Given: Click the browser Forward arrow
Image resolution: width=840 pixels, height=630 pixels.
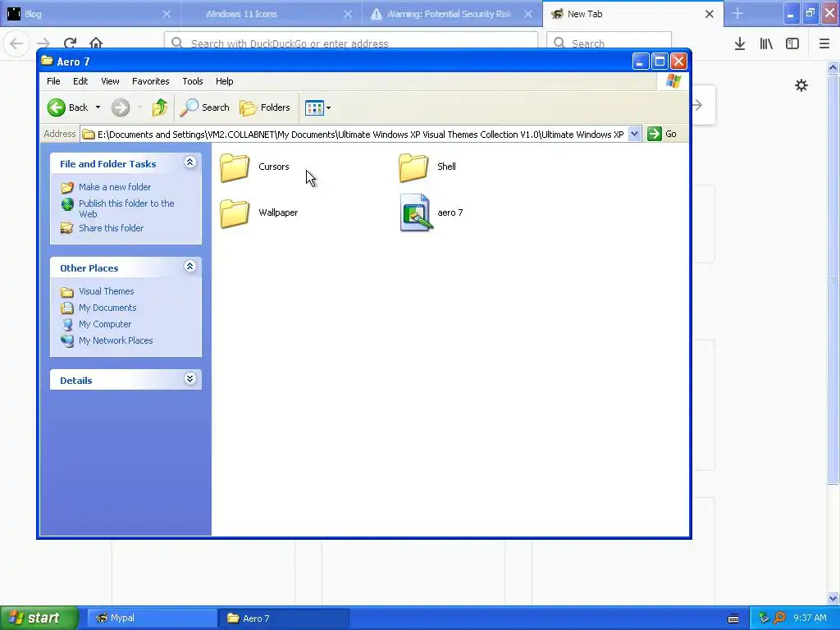Looking at the screenshot, I should (x=43, y=43).
